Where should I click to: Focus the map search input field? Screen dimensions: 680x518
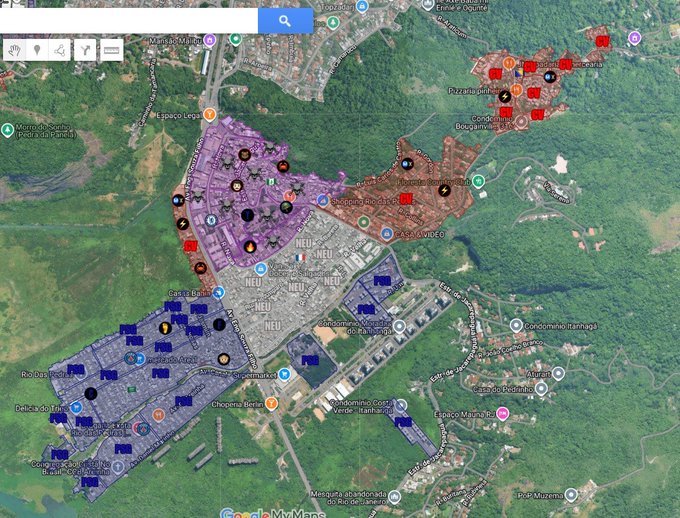pos(129,20)
